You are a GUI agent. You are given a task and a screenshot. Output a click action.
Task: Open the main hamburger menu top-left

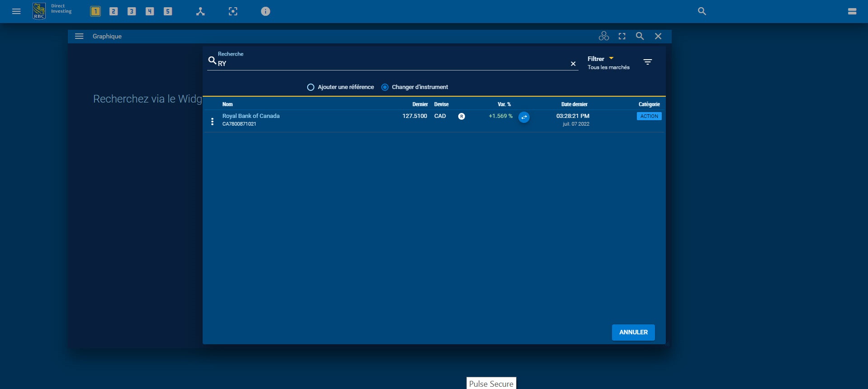click(16, 11)
